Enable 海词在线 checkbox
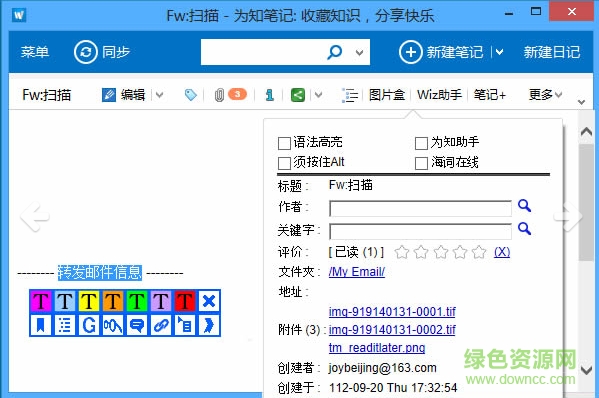This screenshot has height=398, width=599. pyautogui.click(x=421, y=163)
